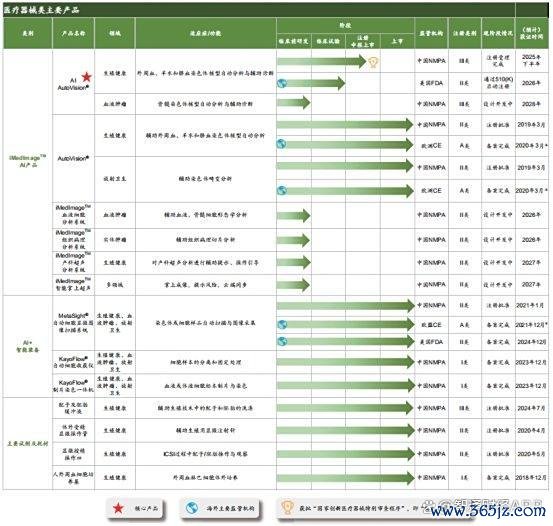Click the MetaSight 自动细胞显微图像扫描系统 cell
The image size is (553, 526).
click(x=73, y=322)
